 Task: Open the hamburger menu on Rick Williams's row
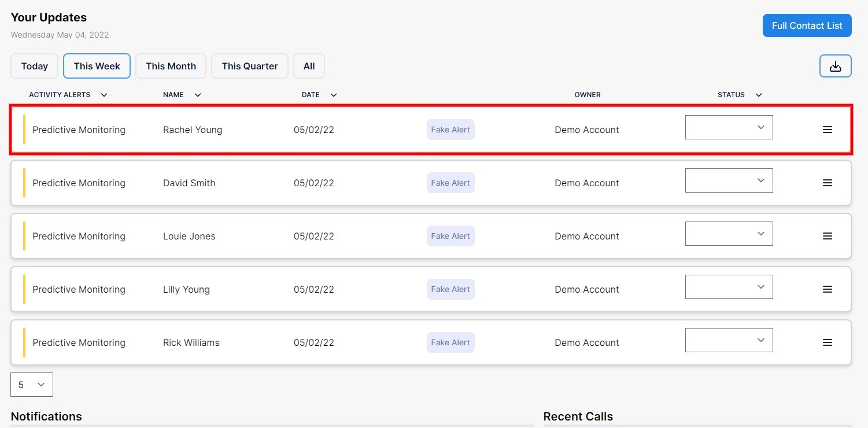pos(828,342)
